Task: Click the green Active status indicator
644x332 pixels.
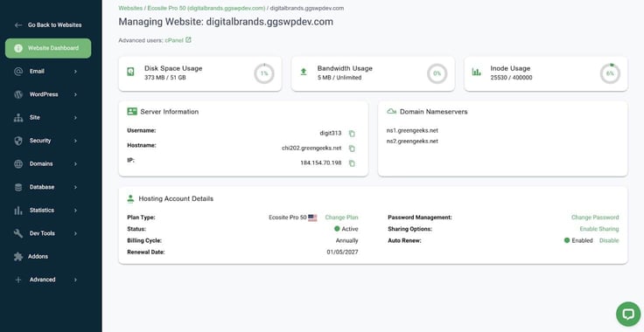Action: [337, 229]
